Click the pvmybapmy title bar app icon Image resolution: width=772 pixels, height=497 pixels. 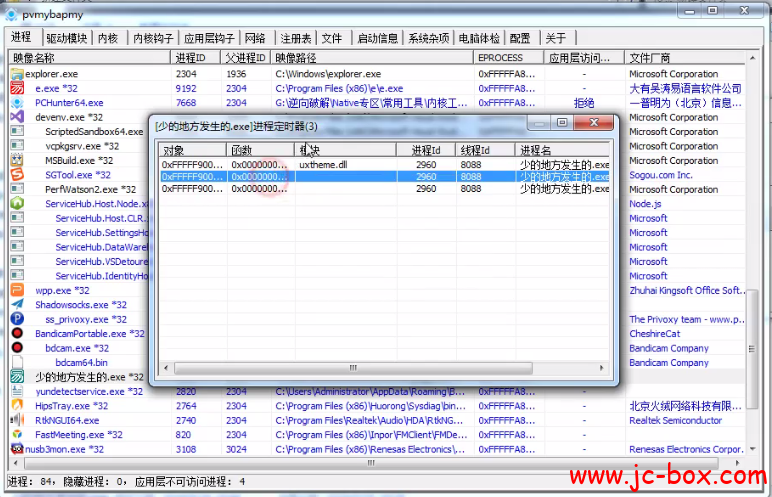point(11,14)
